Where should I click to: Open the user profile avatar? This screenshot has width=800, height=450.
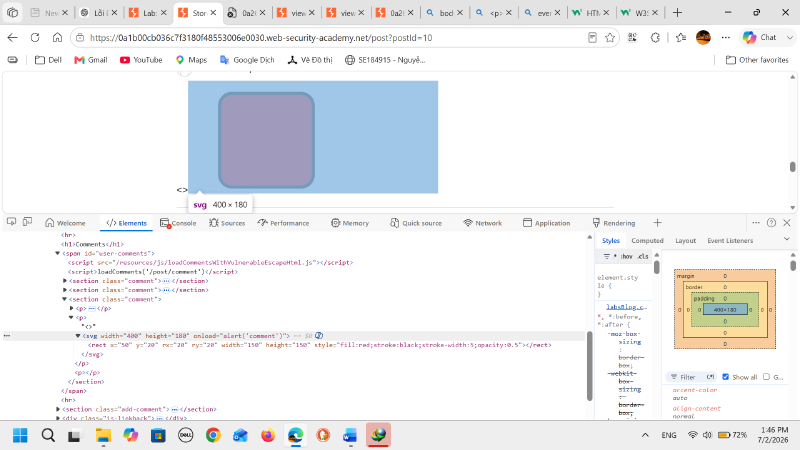coord(703,37)
